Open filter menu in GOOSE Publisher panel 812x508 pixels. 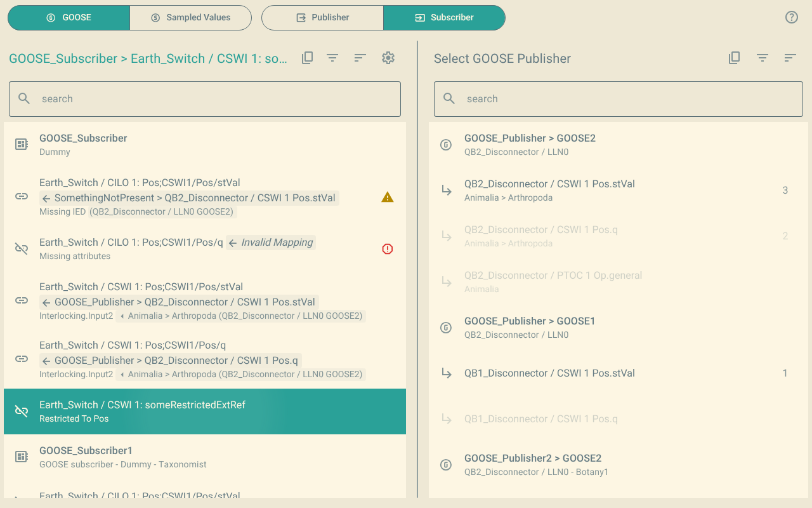[763, 58]
